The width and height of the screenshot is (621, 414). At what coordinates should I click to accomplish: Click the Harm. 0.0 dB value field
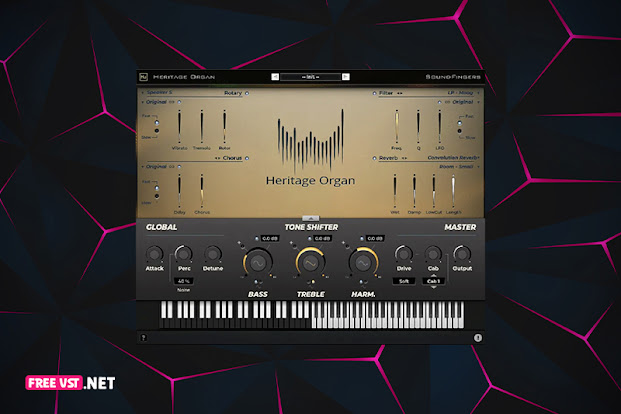[375, 238]
